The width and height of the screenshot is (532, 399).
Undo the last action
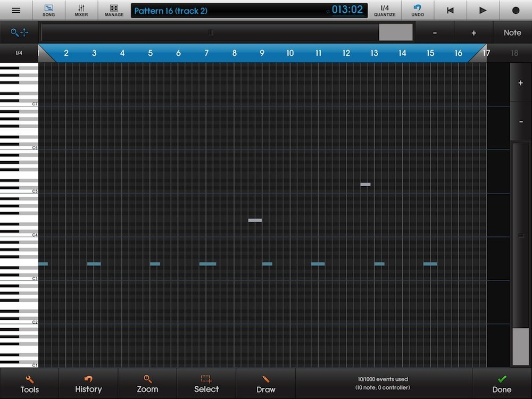[417, 10]
